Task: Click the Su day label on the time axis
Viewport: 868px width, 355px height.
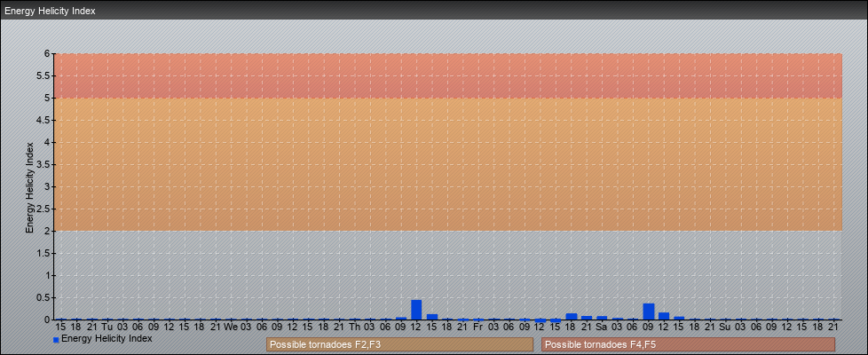Action: tap(725, 327)
